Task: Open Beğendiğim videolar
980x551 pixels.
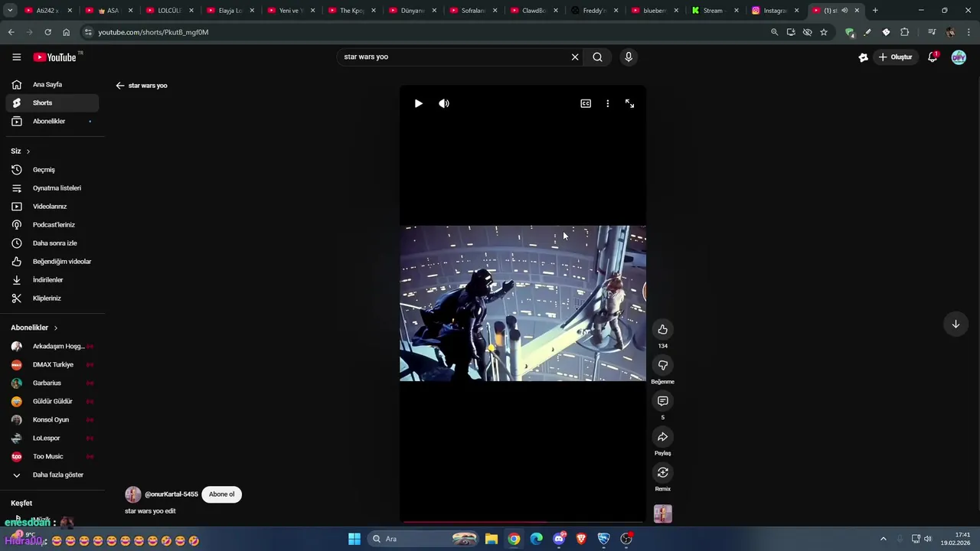Action: [52, 262]
